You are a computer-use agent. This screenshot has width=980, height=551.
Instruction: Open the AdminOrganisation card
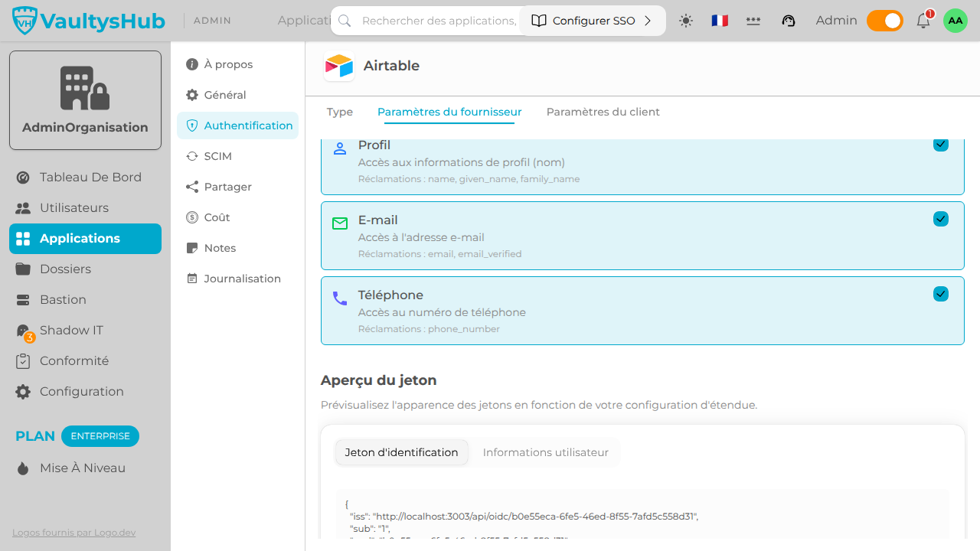coord(85,100)
